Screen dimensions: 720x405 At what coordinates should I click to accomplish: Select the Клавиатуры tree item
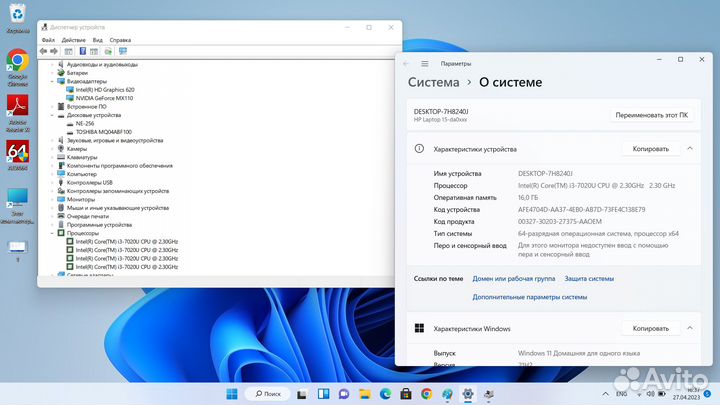point(82,158)
